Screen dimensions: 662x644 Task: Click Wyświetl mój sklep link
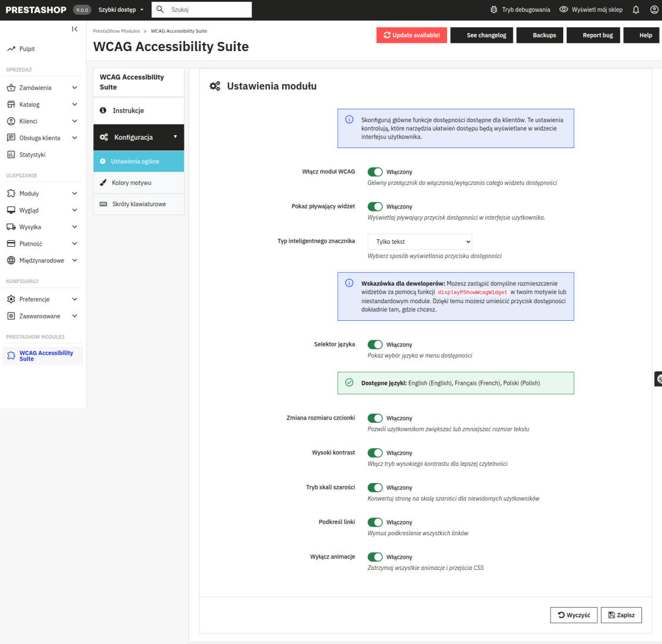coord(591,10)
